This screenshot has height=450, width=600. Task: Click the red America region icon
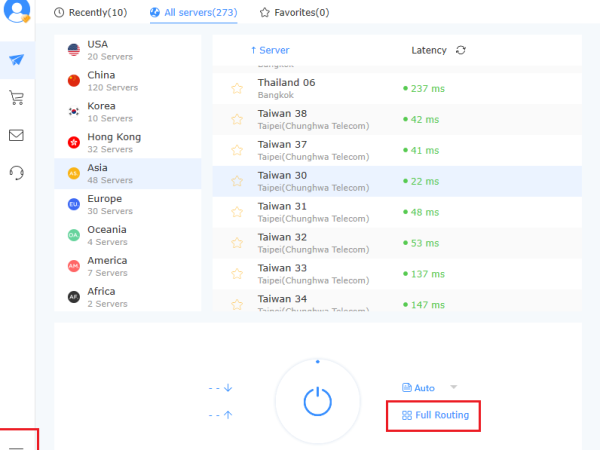click(74, 266)
